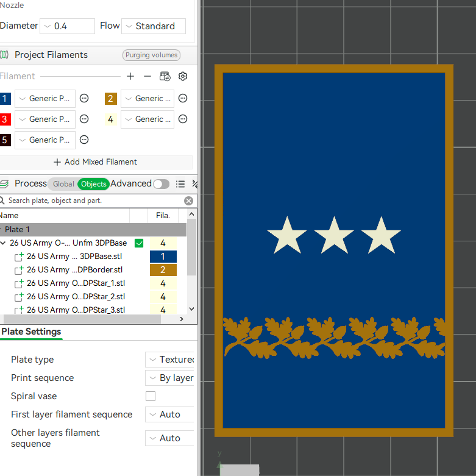
Task: Click the dark filament 5 color swatch
Action: (x=5, y=140)
